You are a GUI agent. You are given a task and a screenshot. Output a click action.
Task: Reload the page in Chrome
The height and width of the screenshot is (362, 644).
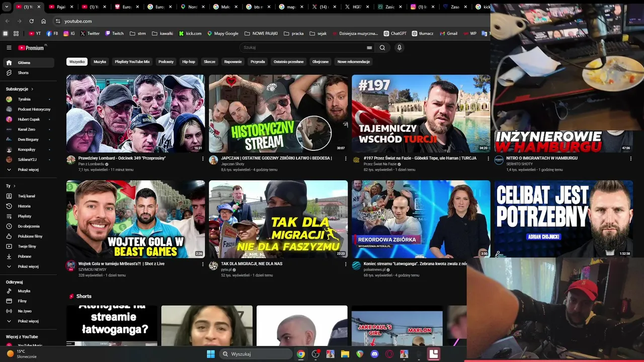coord(31,21)
